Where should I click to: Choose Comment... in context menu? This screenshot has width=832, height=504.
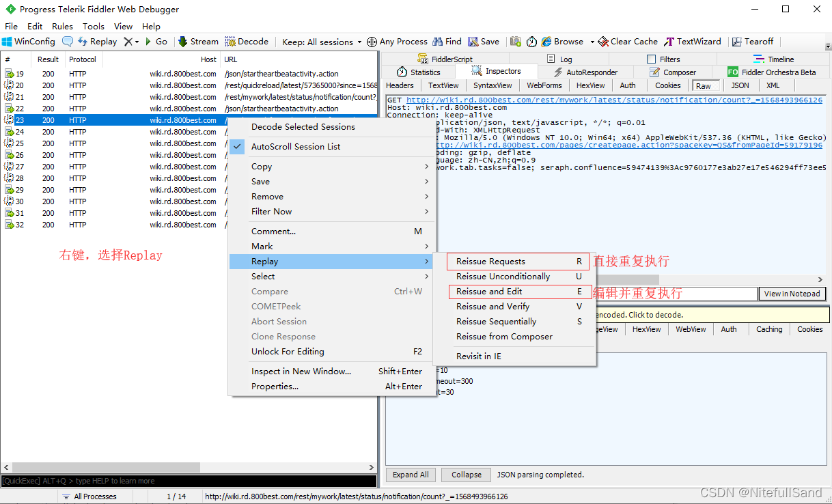coord(331,232)
